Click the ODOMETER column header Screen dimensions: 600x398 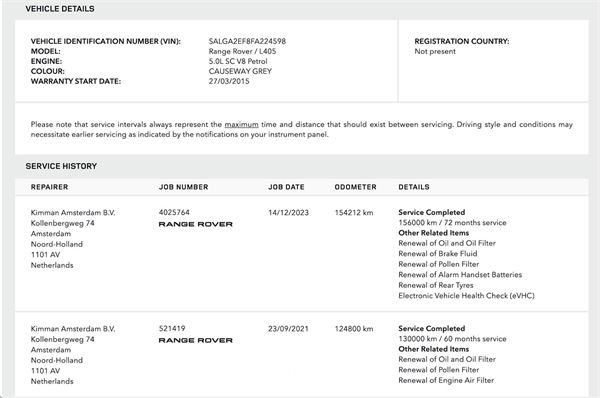(x=355, y=187)
